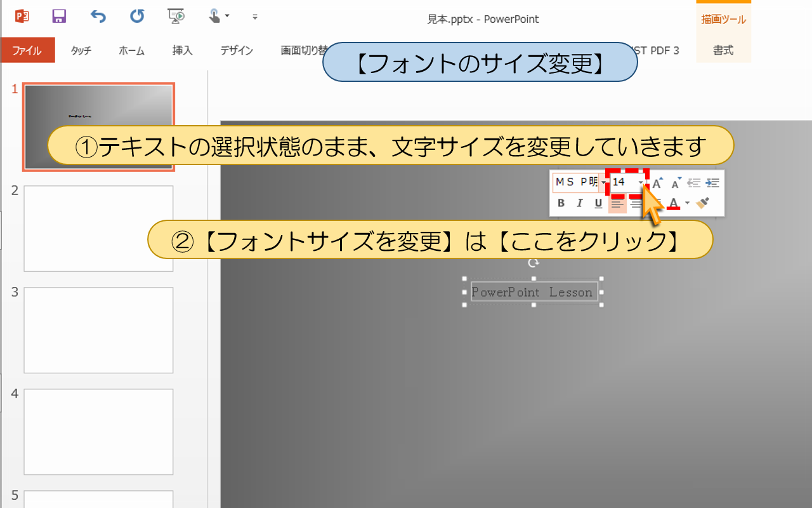Click the MS P明 font name field

click(x=575, y=183)
